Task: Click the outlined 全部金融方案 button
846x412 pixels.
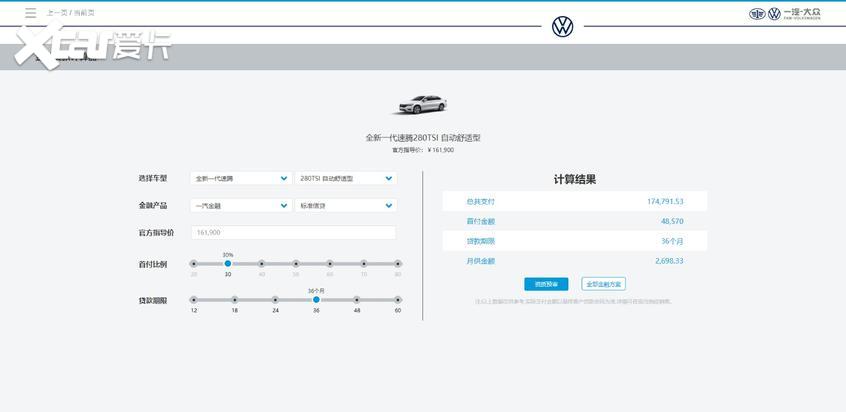Action: [604, 284]
